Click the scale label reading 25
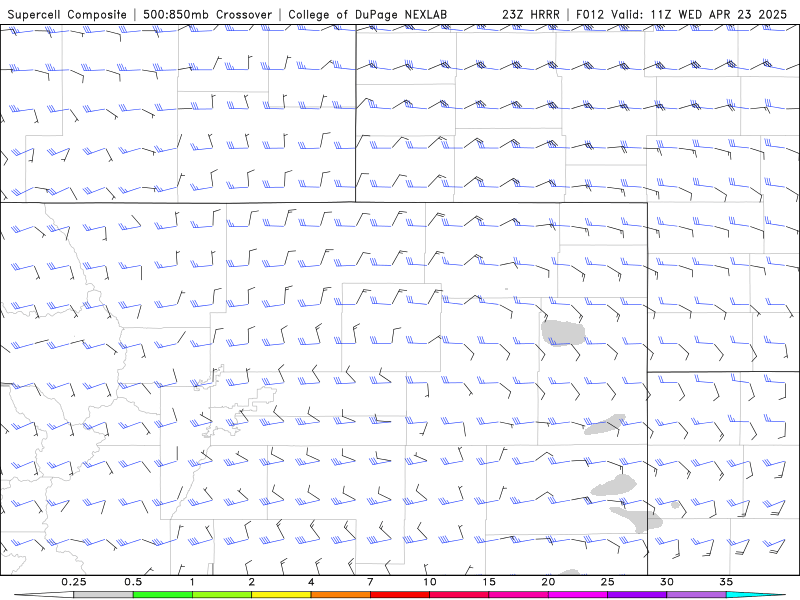This screenshot has width=800, height=600. coord(607,582)
